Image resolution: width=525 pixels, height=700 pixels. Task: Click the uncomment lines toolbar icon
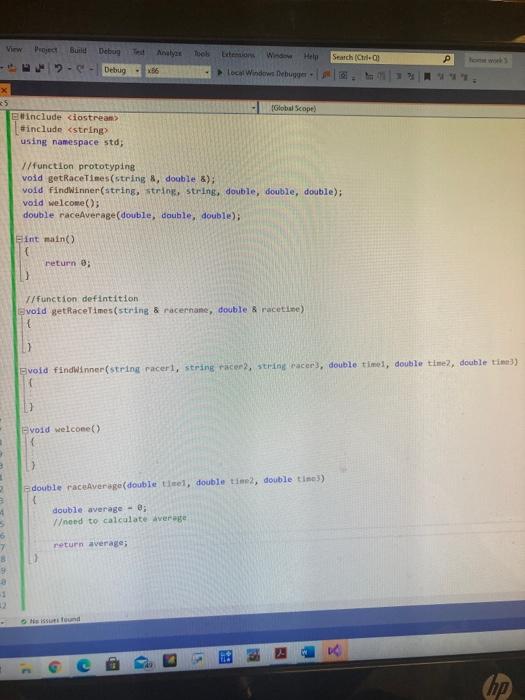(x=412, y=76)
